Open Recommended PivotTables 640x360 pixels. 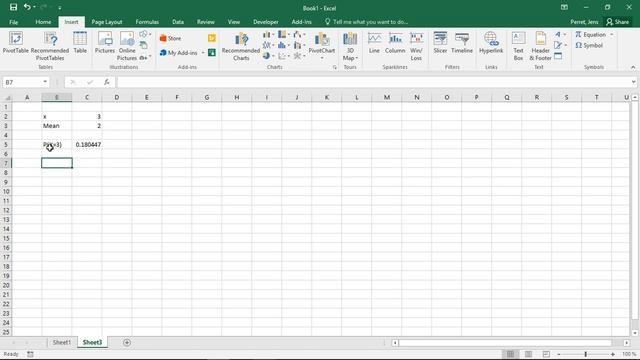click(50, 46)
